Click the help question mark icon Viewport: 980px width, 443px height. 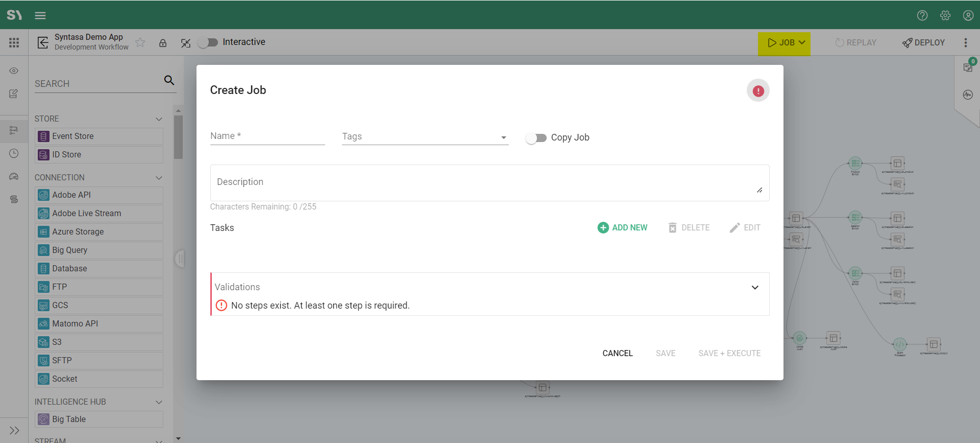pyautogui.click(x=922, y=15)
